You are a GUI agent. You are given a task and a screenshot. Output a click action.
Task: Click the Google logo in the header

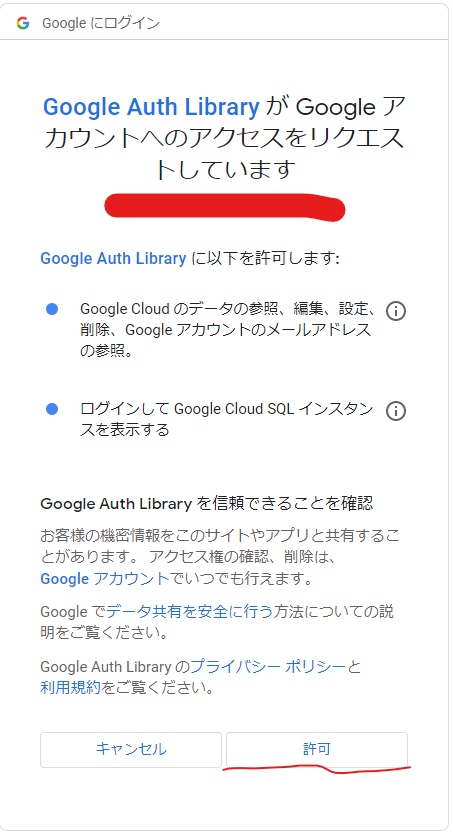23,23
